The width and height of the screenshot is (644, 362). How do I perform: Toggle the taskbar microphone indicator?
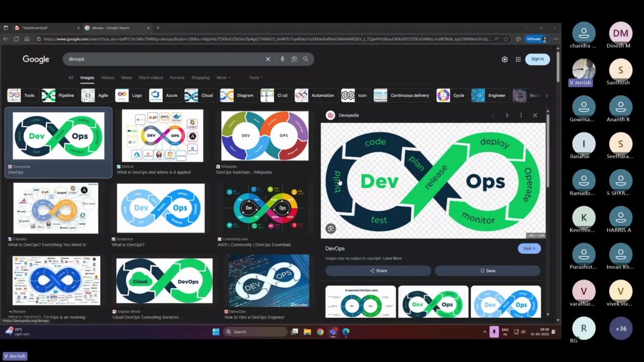click(494, 332)
